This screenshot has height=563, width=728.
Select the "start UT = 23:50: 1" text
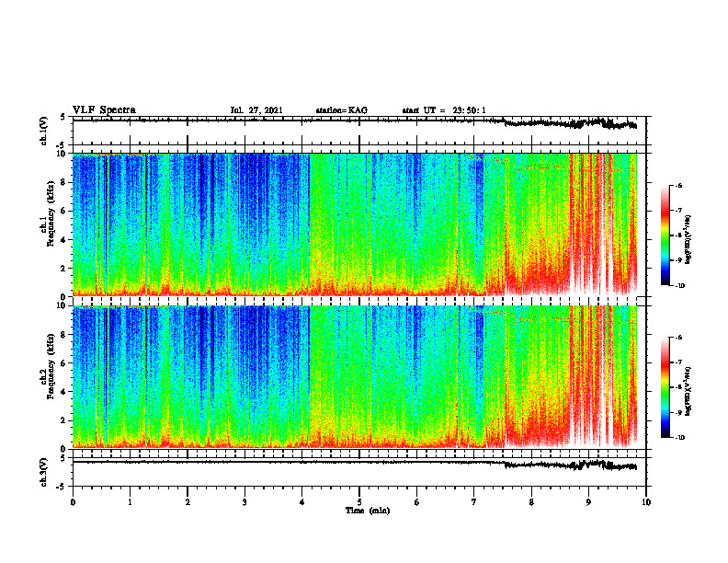(x=444, y=110)
